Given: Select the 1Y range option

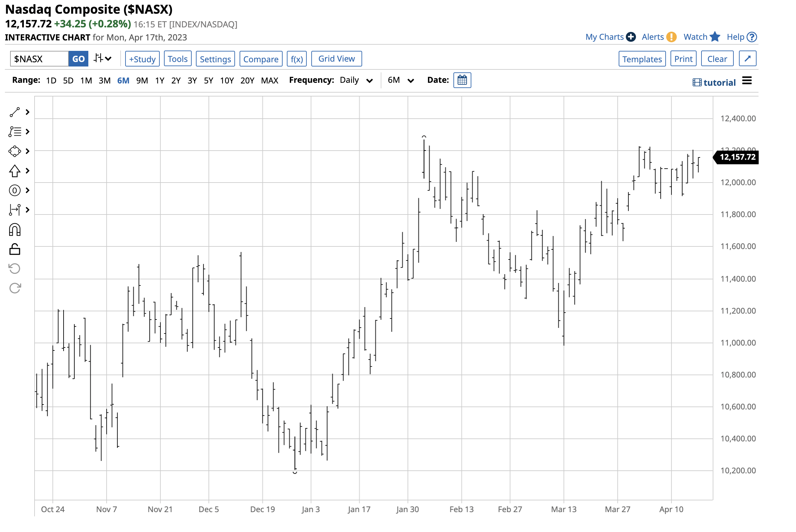Looking at the screenshot, I should coord(159,81).
